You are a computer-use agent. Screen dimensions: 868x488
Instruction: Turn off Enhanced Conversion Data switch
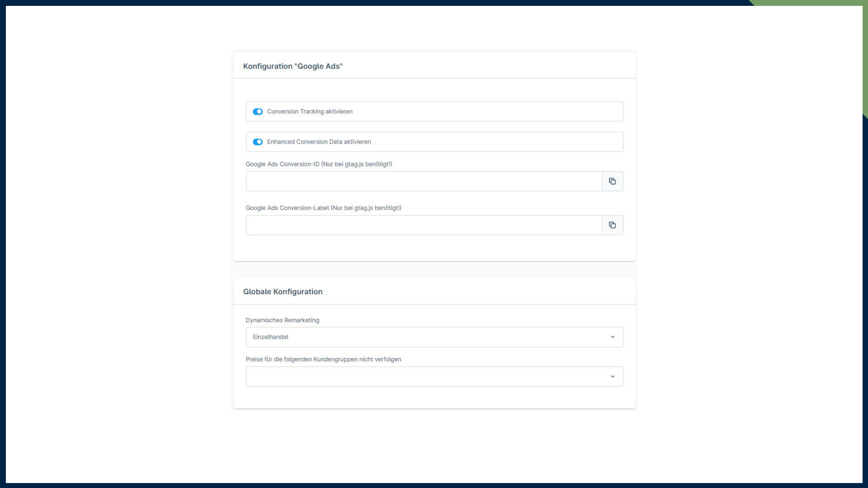click(x=258, y=142)
